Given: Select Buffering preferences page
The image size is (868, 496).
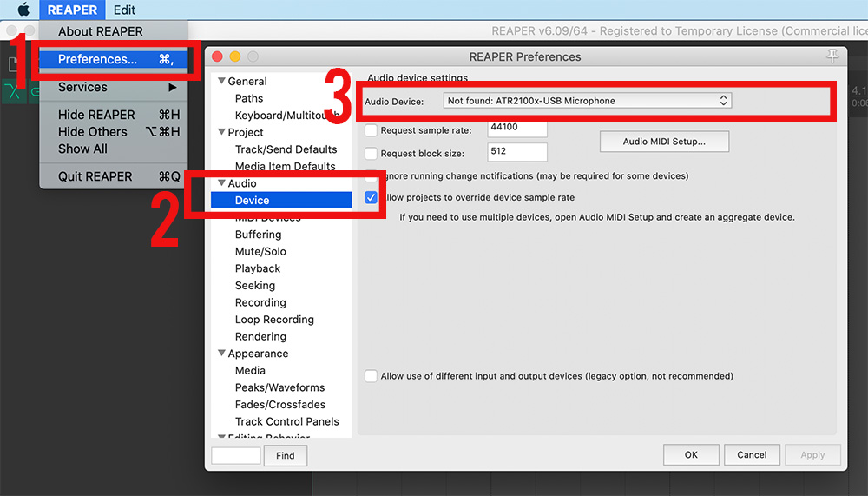Looking at the screenshot, I should click(258, 235).
